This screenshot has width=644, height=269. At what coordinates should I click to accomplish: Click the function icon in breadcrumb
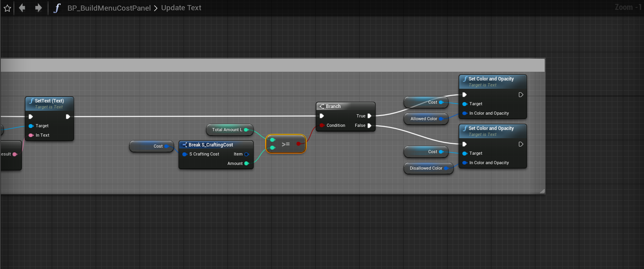tap(57, 8)
